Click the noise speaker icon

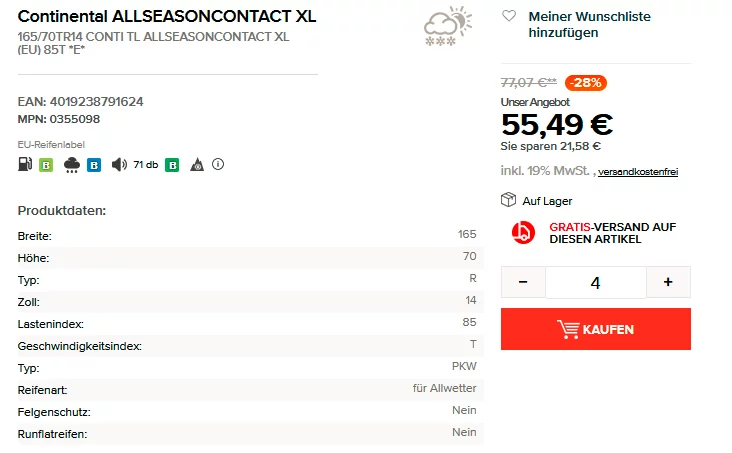pos(119,164)
